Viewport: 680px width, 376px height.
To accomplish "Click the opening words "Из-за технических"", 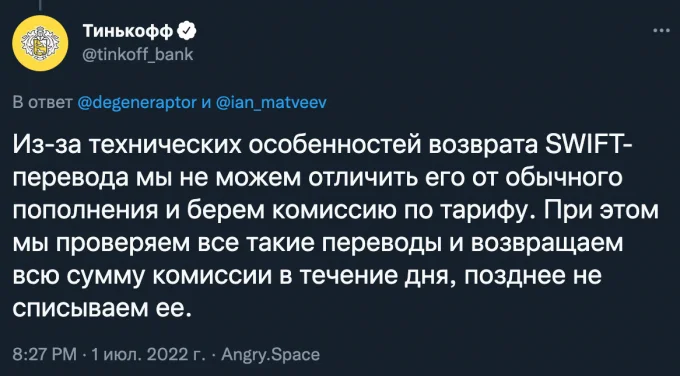I will click(x=127, y=146).
